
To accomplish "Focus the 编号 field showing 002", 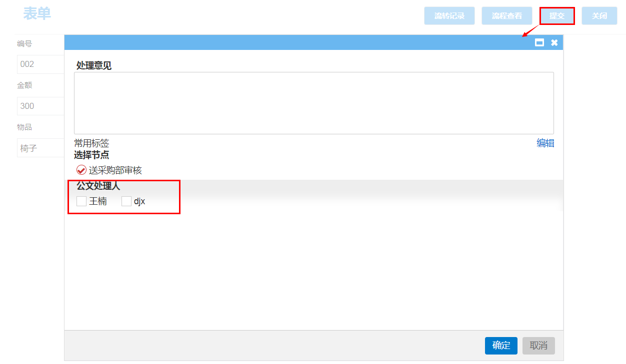I will tap(41, 64).
